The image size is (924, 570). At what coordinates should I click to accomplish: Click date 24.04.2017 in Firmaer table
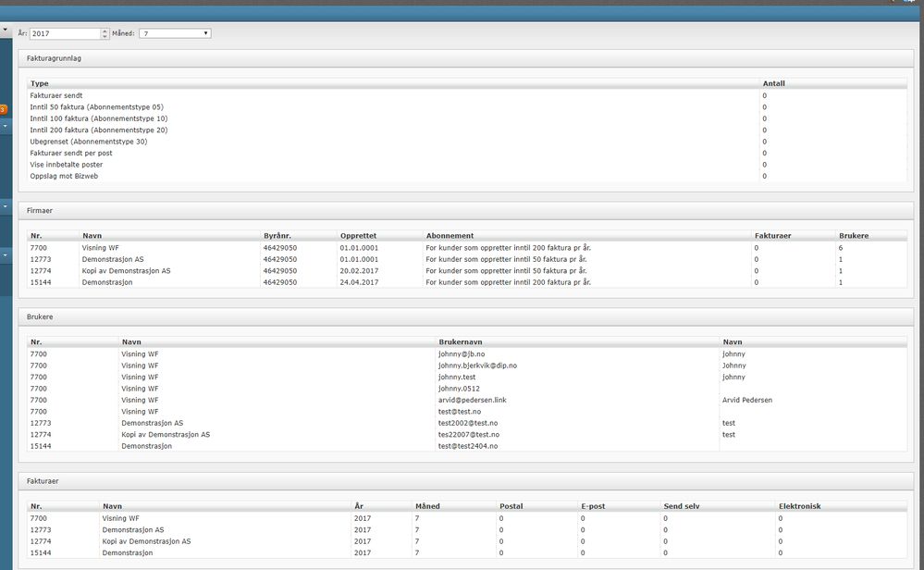click(359, 282)
